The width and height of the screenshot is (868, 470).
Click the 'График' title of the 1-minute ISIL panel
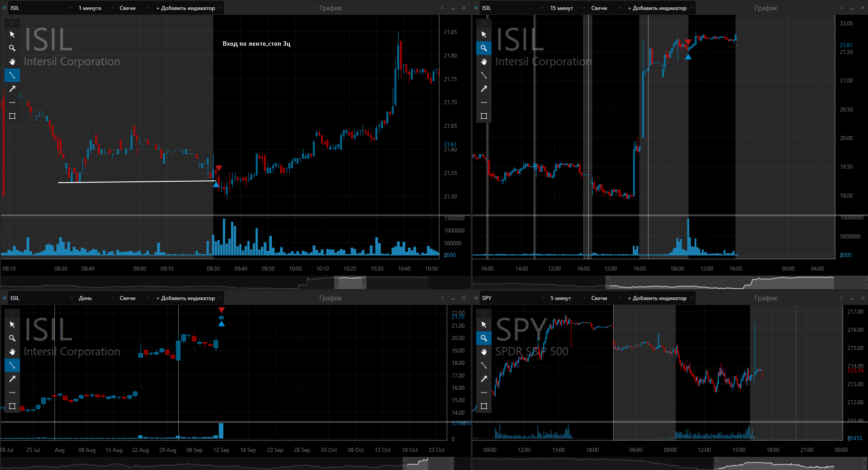point(331,8)
